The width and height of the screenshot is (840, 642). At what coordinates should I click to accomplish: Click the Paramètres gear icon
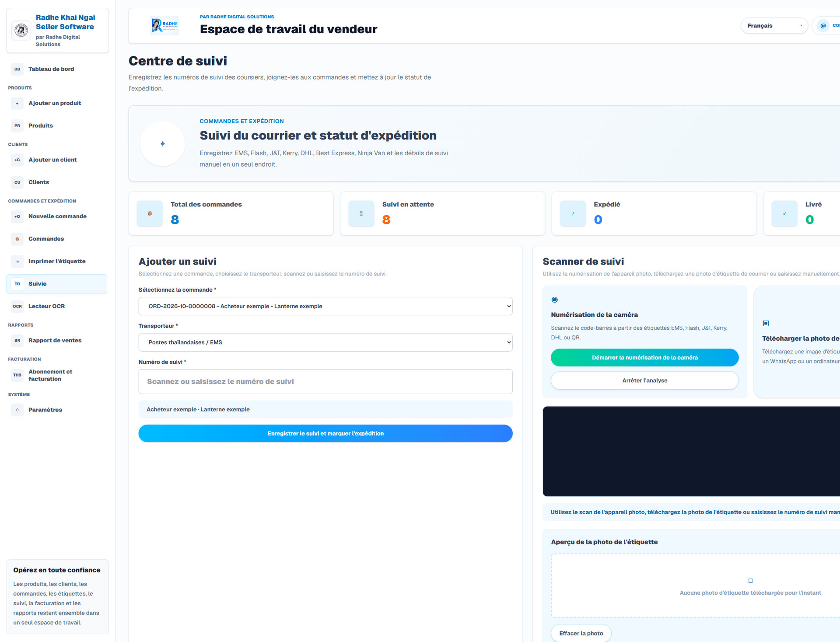[17, 410]
